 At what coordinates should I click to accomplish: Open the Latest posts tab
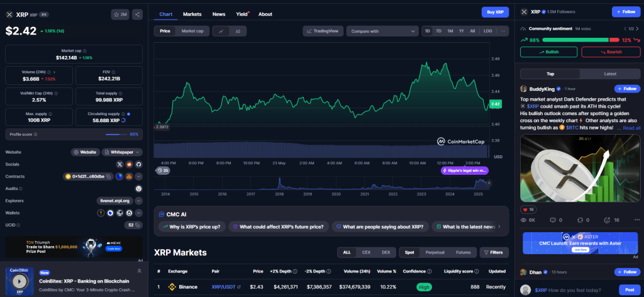point(610,74)
